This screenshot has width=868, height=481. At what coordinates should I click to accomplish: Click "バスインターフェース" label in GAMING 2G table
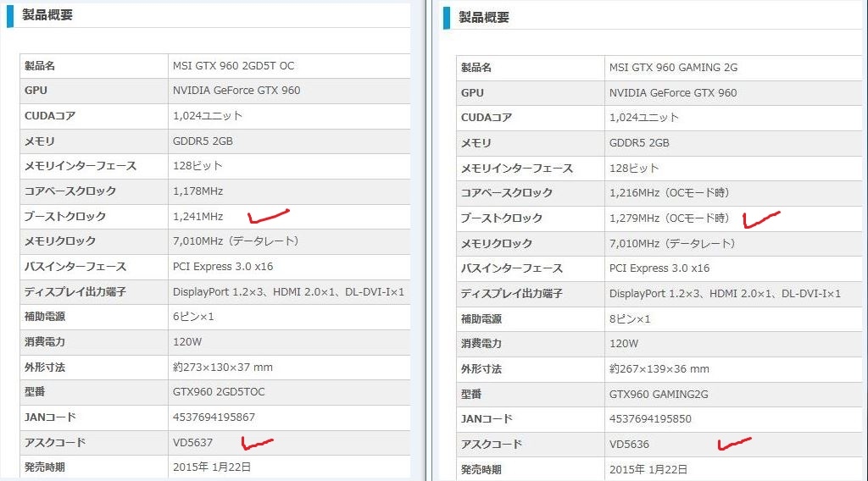coord(512,268)
